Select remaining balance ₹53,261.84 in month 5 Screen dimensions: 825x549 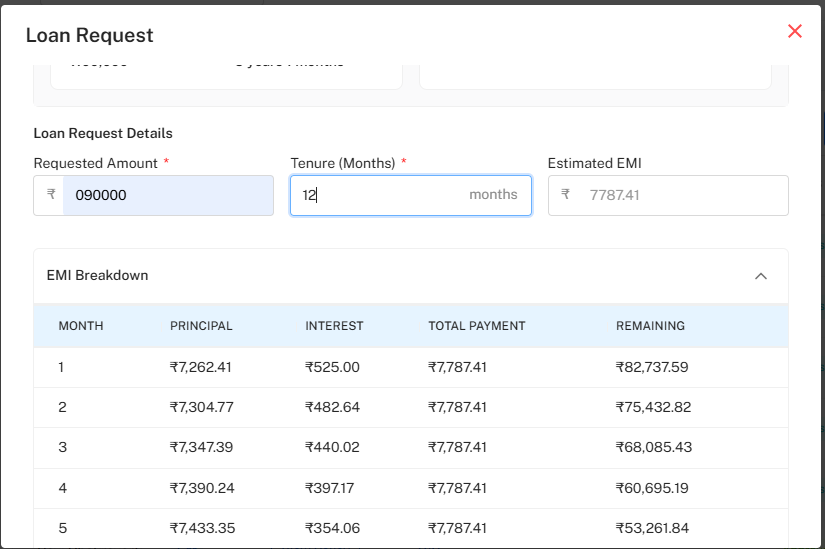click(652, 528)
